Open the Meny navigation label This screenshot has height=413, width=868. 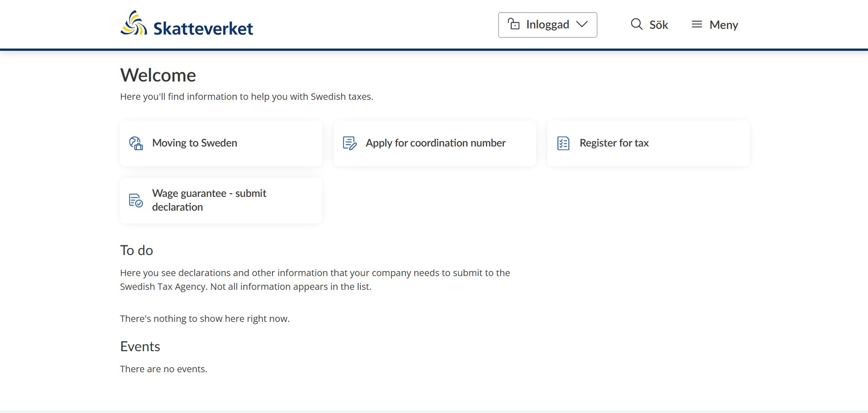pos(724,25)
